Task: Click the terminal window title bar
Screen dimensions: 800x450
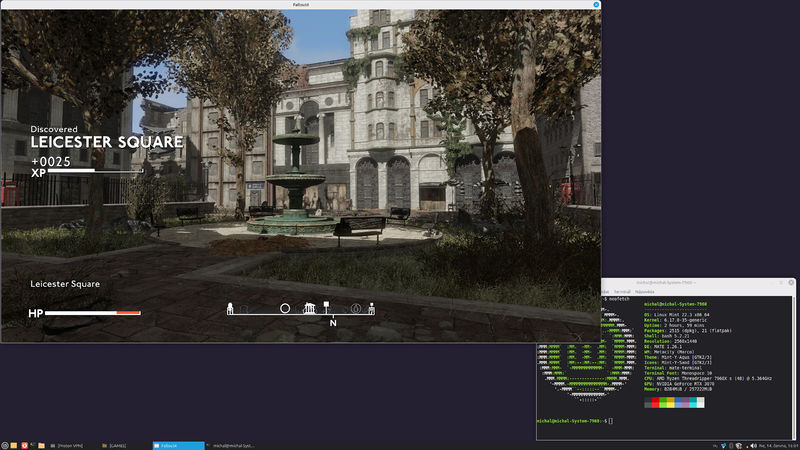Action: pyautogui.click(x=666, y=282)
